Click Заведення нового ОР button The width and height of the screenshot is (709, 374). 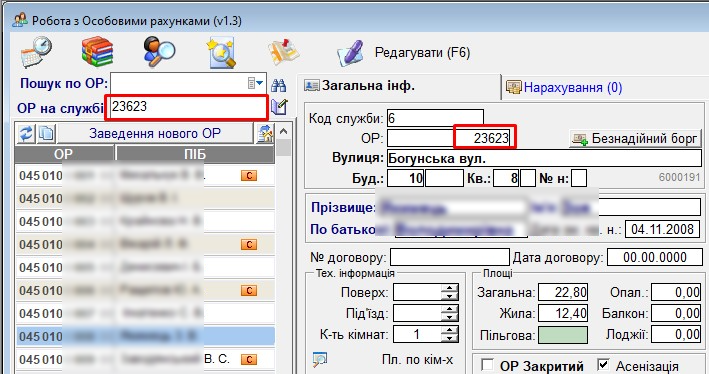point(155,134)
